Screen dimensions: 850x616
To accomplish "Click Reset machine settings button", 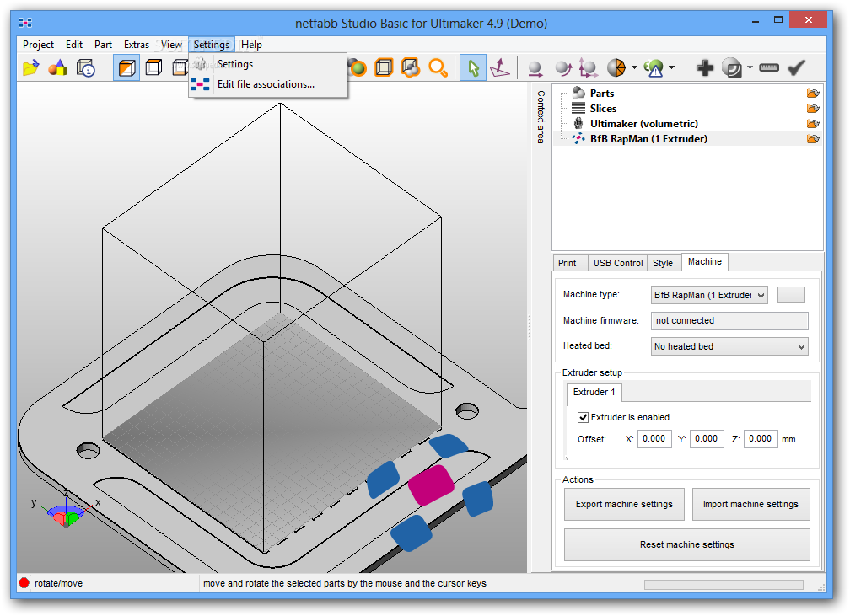I will pos(686,544).
